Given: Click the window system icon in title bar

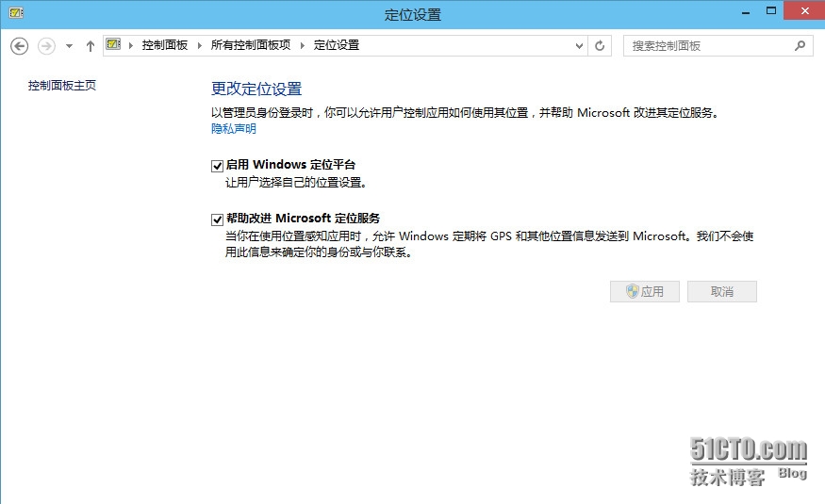Looking at the screenshot, I should pos(16,12).
